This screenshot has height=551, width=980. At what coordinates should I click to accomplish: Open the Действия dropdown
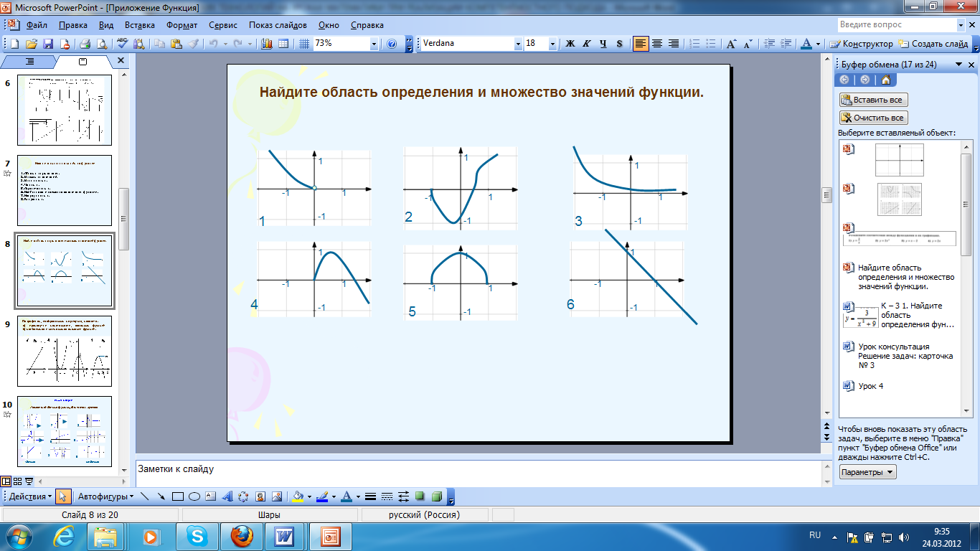click(29, 496)
